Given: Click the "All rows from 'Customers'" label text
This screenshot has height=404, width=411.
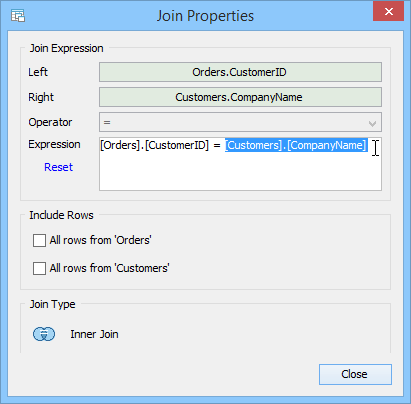Looking at the screenshot, I should point(109,268).
